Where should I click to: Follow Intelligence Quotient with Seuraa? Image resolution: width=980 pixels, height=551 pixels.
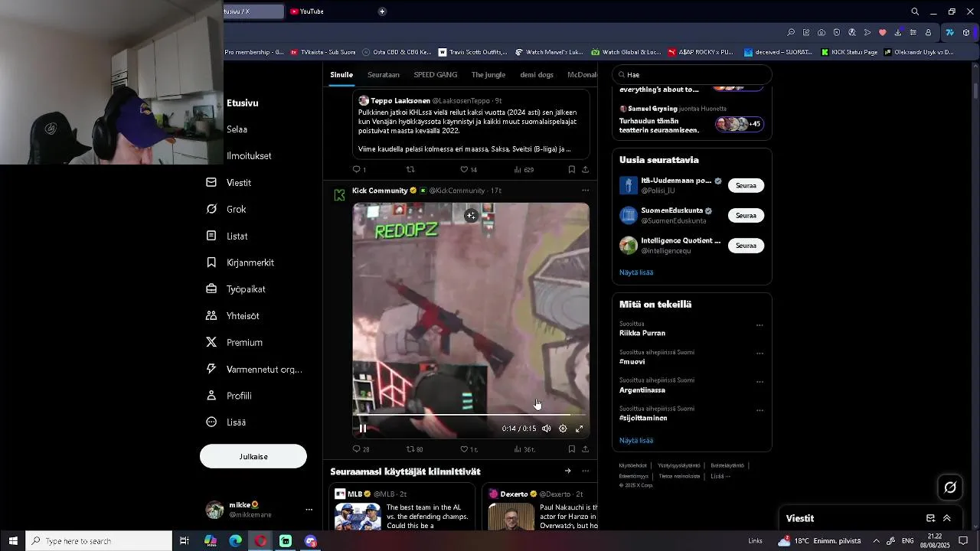pyautogui.click(x=746, y=246)
